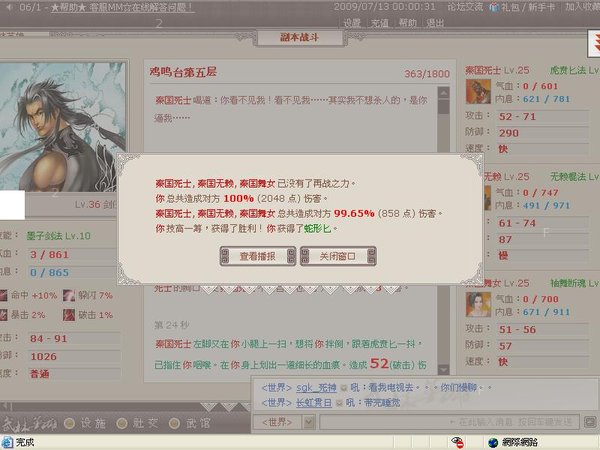The image size is (600, 450).
Task: Open the 礼包 / 新手卡 link
Action: pos(528,7)
